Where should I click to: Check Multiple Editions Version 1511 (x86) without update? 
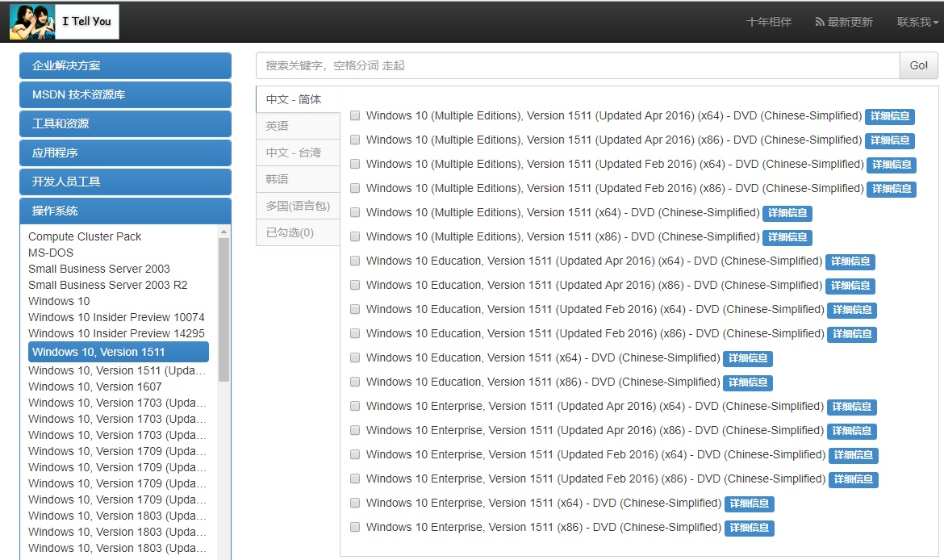click(355, 236)
